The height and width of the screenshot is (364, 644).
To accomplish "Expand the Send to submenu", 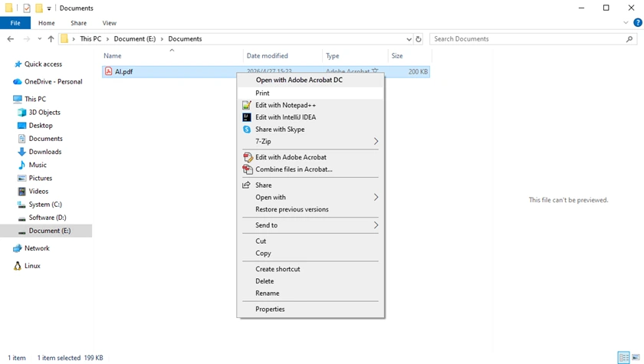I will pos(310,225).
